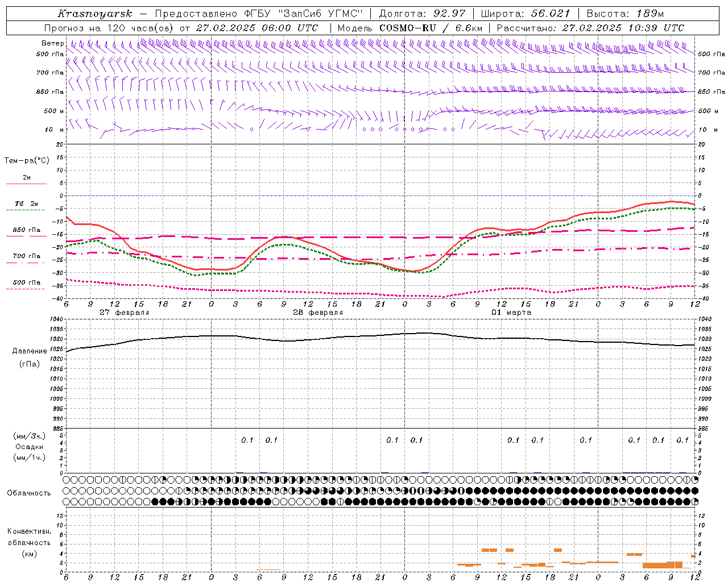The image size is (728, 582).
Task: Select the Широта: 56.021 header value
Action: click(525, 14)
